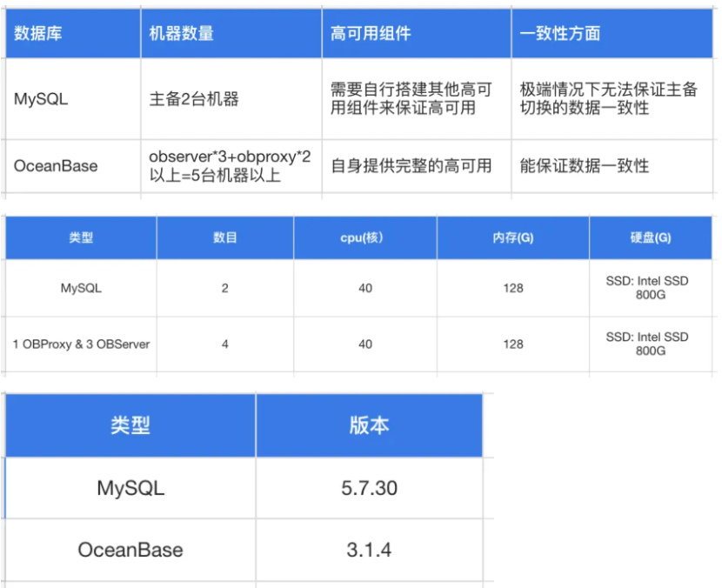Select the MySQL cell in the hardware table
This screenshot has width=722, height=588.
coord(81,288)
